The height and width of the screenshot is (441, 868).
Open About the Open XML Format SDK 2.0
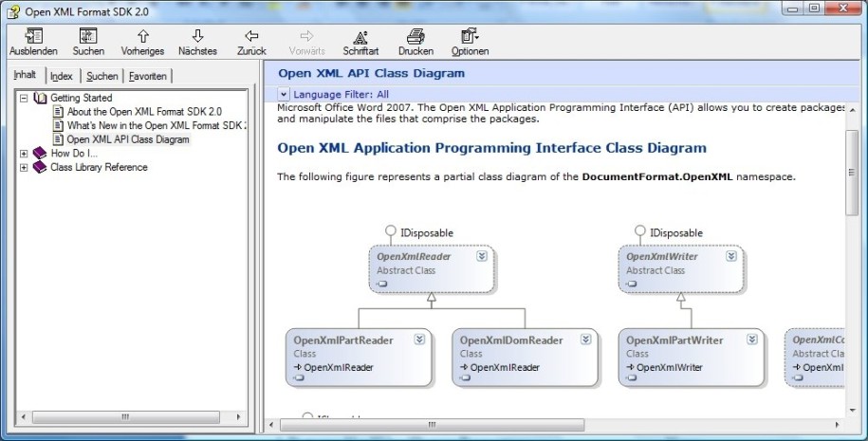143,111
